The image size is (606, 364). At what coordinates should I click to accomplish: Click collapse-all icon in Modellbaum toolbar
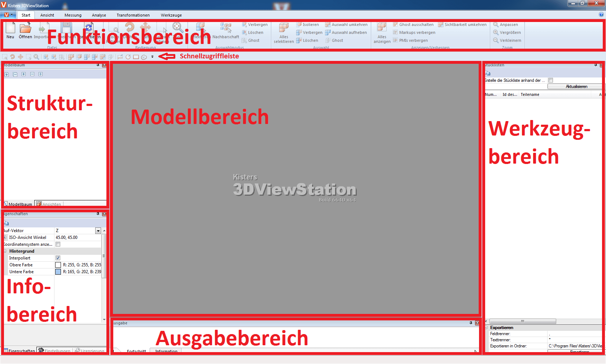(x=15, y=75)
